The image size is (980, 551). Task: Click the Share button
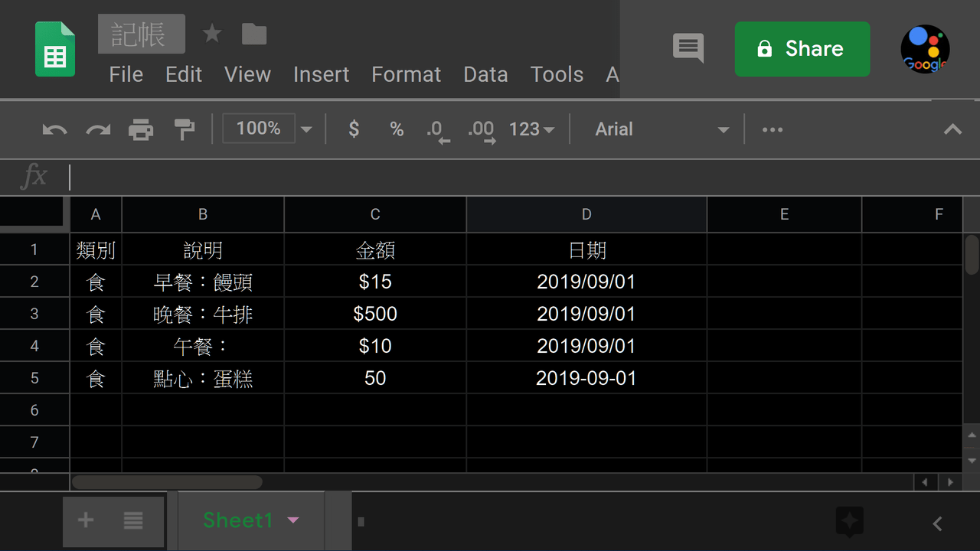click(802, 49)
